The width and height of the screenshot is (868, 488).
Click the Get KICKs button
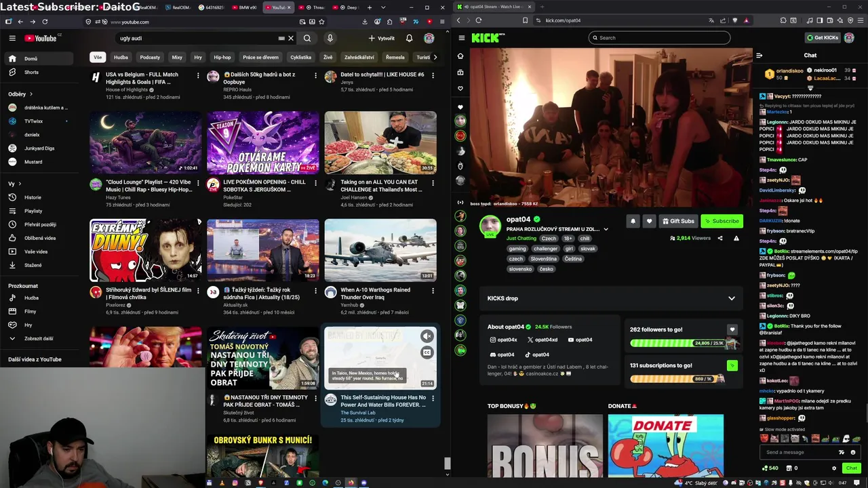tap(823, 38)
